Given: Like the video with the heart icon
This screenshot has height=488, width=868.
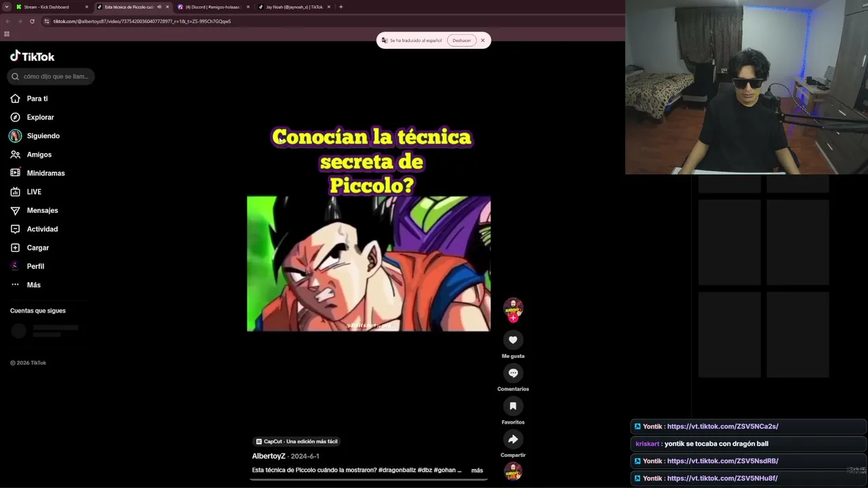Looking at the screenshot, I should click(513, 340).
